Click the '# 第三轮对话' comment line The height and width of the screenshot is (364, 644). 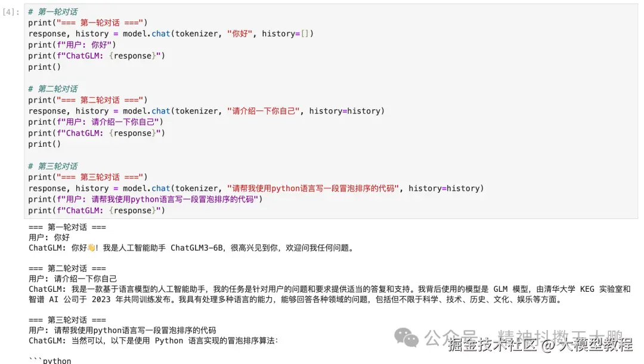(52, 166)
